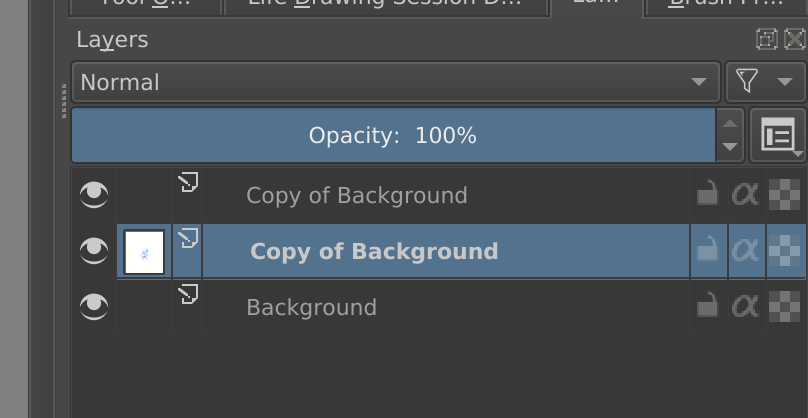Toggle inherit alpha on top Copy of Background layer
The image size is (808, 418).
[746, 195]
